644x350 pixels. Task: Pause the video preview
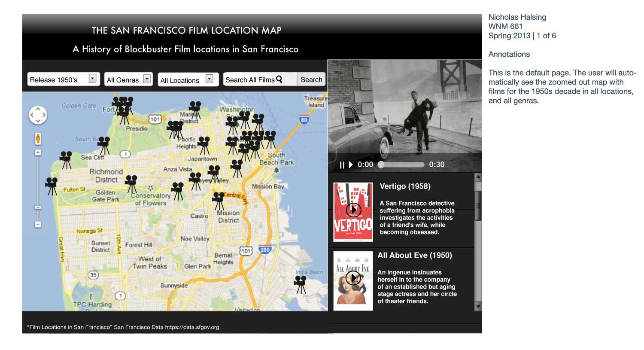342,165
